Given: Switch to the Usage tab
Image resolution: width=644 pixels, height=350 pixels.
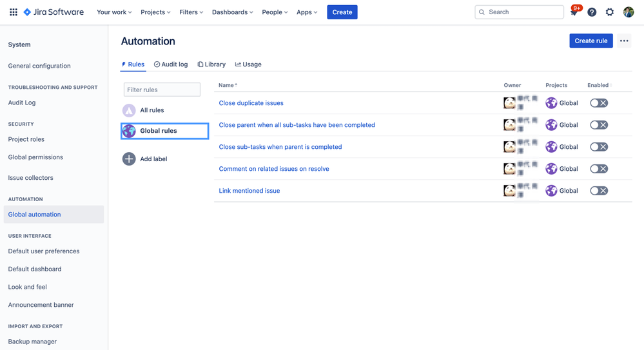Looking at the screenshot, I should pyautogui.click(x=248, y=64).
